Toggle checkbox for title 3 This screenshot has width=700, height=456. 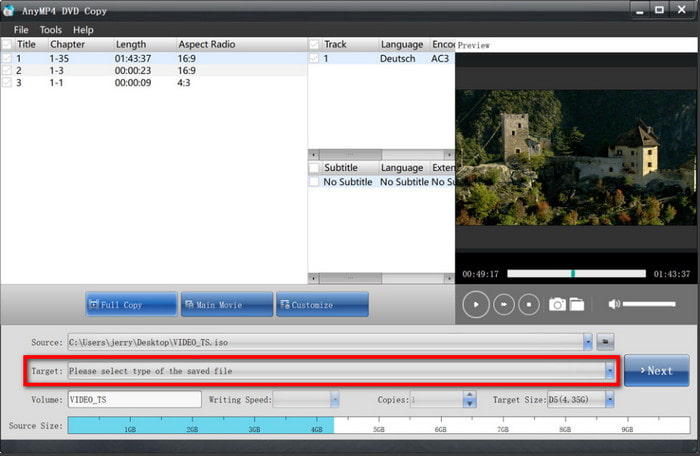[7, 83]
